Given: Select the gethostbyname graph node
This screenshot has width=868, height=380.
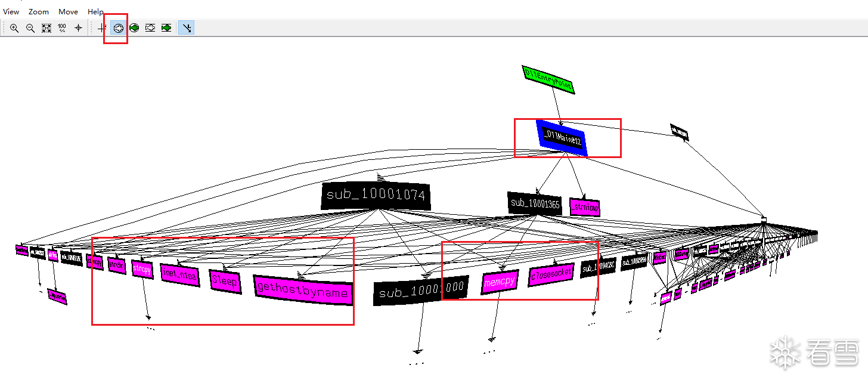Looking at the screenshot, I should [x=302, y=290].
